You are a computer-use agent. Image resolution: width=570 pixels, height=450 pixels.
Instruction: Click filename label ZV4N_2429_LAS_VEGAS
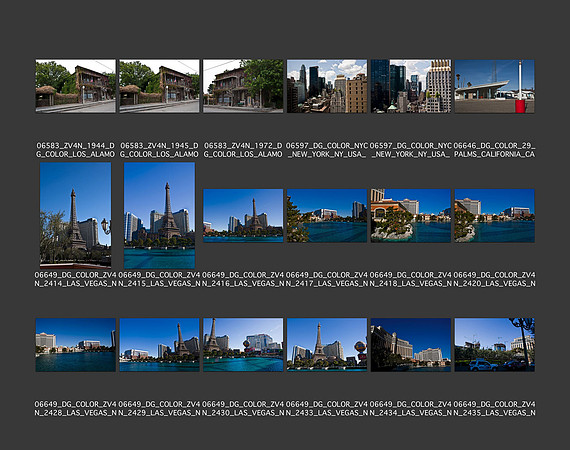pyautogui.click(x=159, y=409)
